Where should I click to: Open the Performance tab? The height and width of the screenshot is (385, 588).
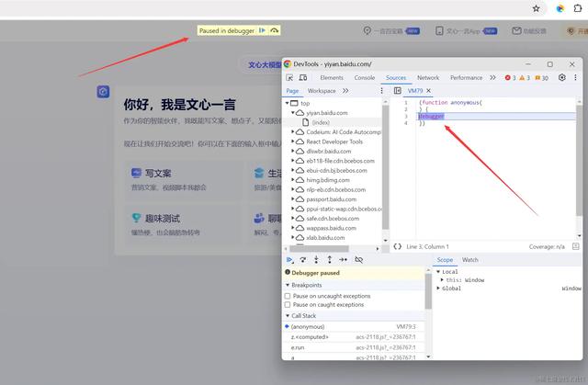(466, 77)
